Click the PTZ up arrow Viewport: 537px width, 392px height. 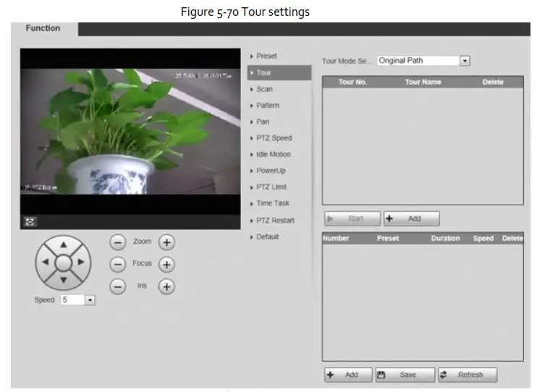click(x=64, y=244)
